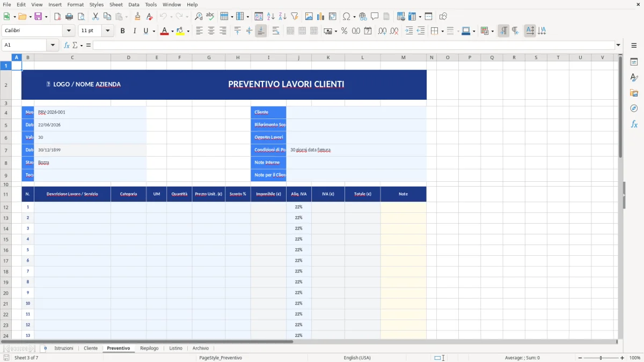644x362 pixels.
Task: Insert special character Omega icon
Action: (346, 17)
